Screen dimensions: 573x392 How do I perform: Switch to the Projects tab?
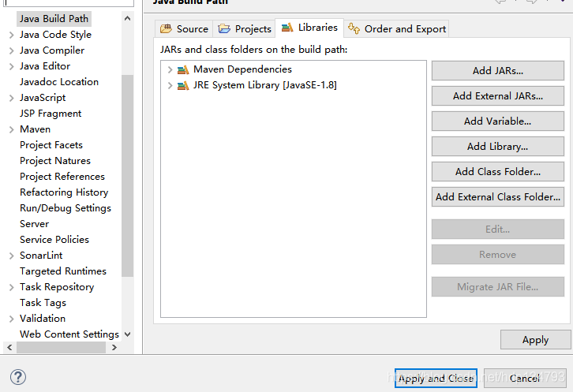click(x=245, y=29)
